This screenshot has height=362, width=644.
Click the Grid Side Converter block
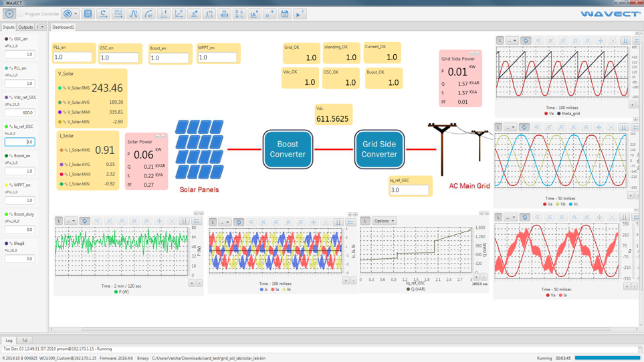tap(379, 149)
